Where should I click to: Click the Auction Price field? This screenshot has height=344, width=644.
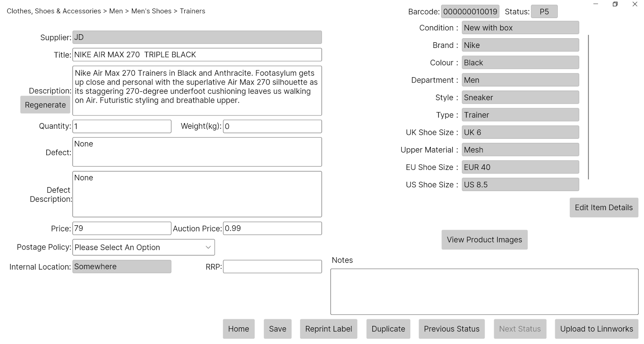(272, 229)
